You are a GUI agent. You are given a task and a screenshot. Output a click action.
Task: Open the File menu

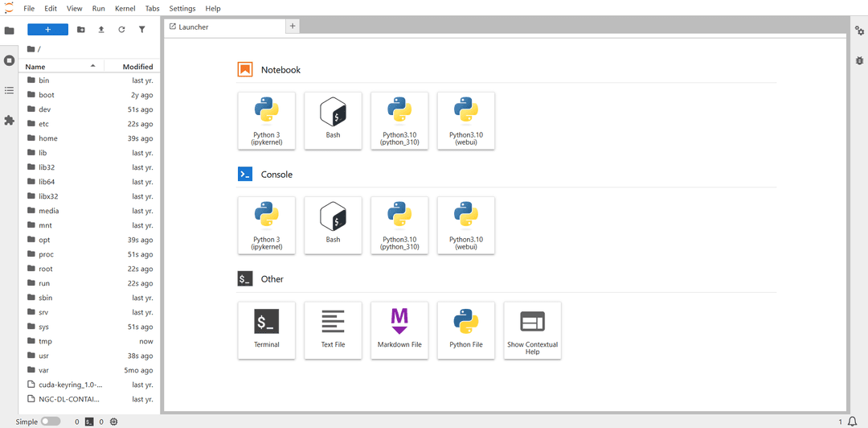(30, 8)
